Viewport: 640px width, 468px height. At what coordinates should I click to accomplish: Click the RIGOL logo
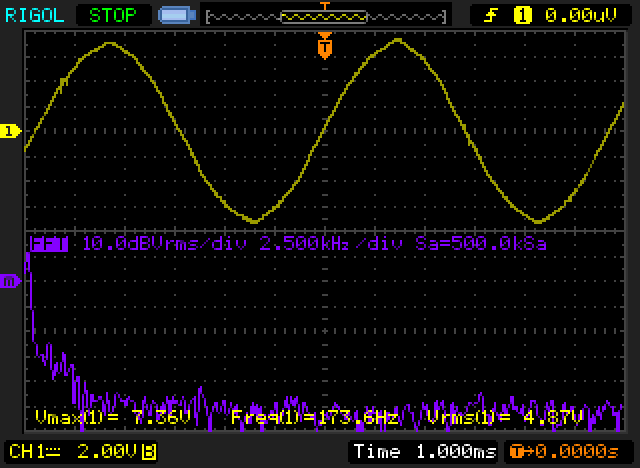(33, 15)
